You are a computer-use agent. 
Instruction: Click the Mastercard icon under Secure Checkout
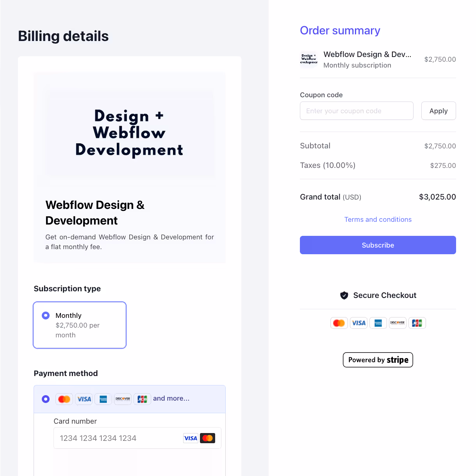339,323
